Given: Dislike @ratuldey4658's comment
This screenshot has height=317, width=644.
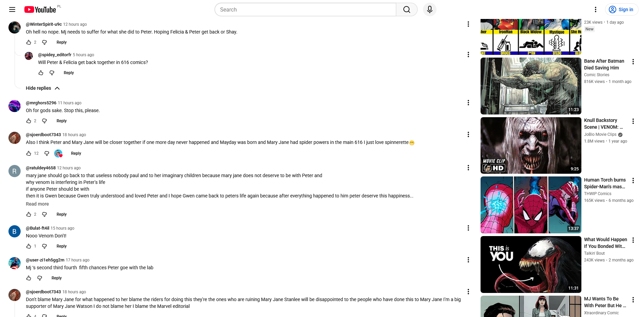Looking at the screenshot, I should (x=44, y=214).
